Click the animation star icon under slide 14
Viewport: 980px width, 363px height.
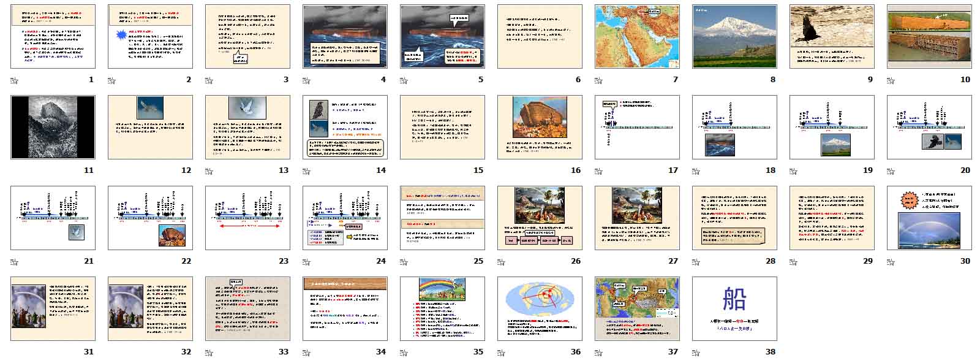307,170
